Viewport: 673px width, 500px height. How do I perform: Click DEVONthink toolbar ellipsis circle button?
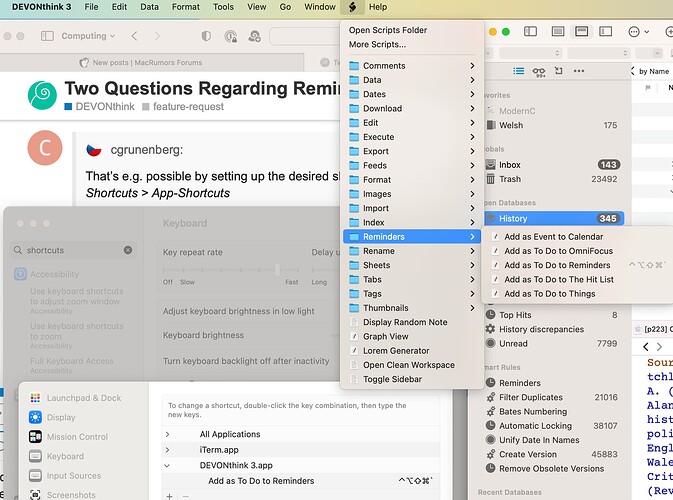coord(634,32)
